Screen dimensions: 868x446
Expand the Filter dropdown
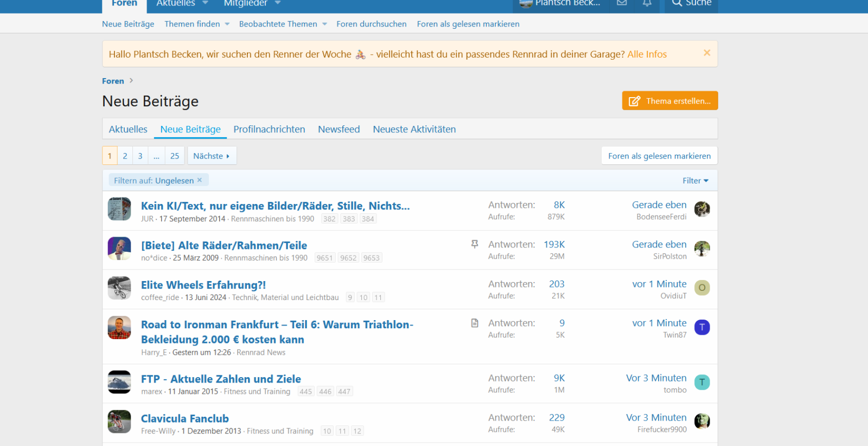tap(695, 181)
